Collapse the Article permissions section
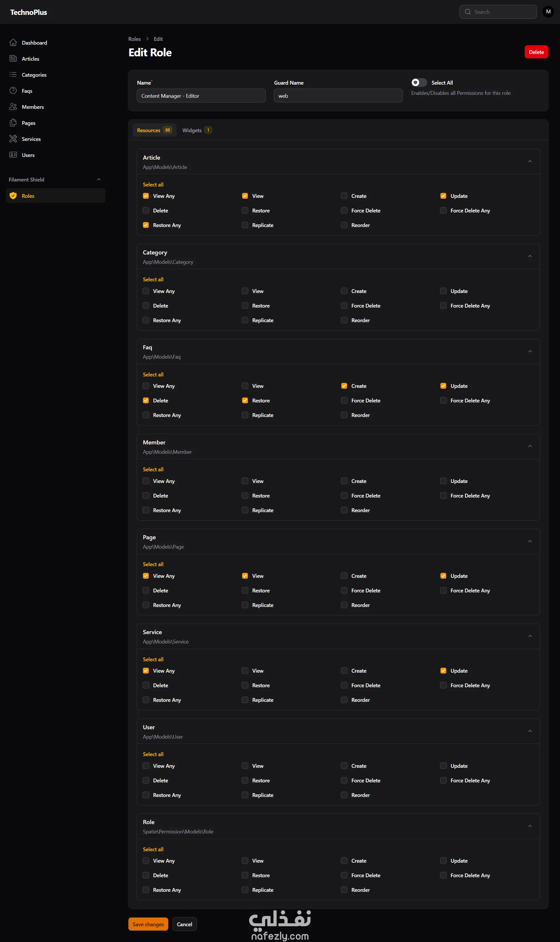 (x=530, y=162)
